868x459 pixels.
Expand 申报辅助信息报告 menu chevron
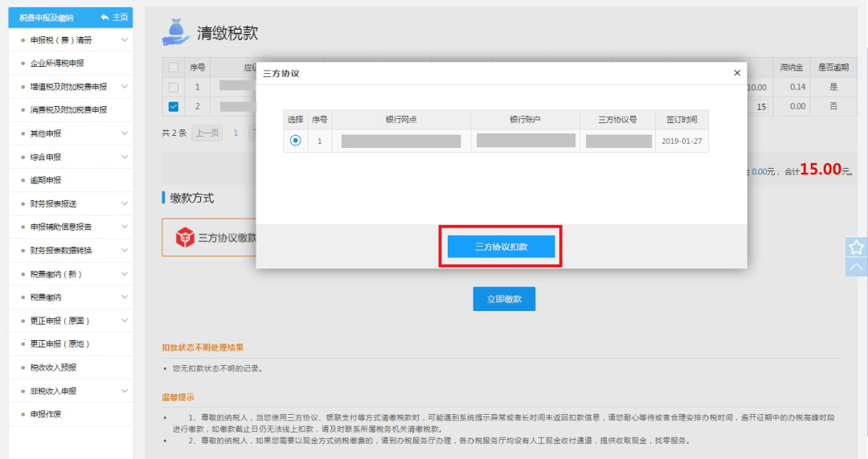coord(125,227)
